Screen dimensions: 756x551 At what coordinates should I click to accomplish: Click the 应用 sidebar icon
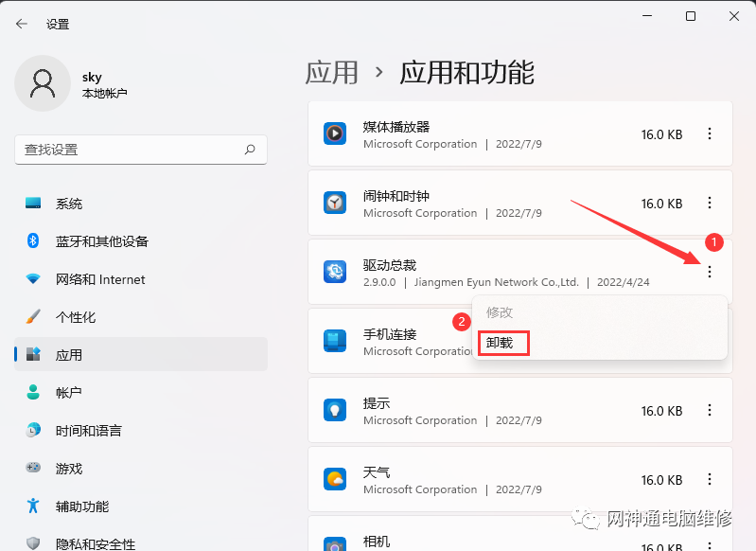coord(33,354)
